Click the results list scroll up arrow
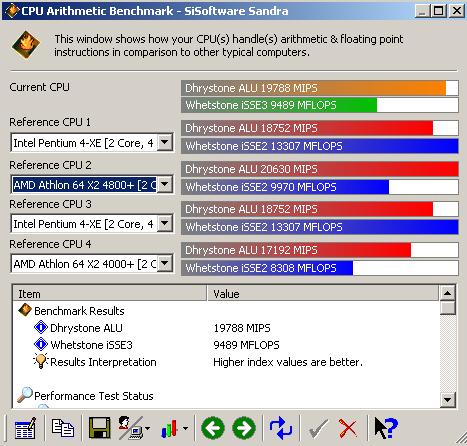Screen dimensions: 467x446 (447, 293)
